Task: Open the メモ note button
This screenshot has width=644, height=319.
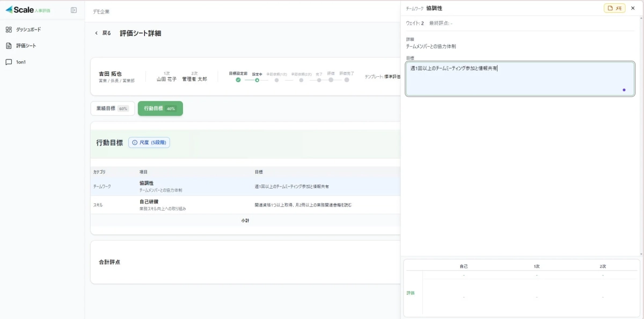Action: (x=614, y=8)
